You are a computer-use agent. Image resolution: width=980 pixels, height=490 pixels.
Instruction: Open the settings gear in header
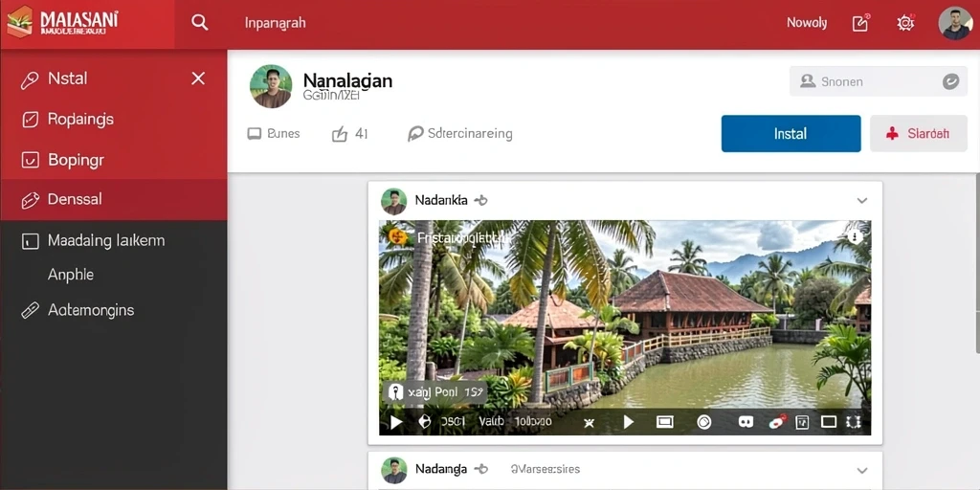point(905,23)
